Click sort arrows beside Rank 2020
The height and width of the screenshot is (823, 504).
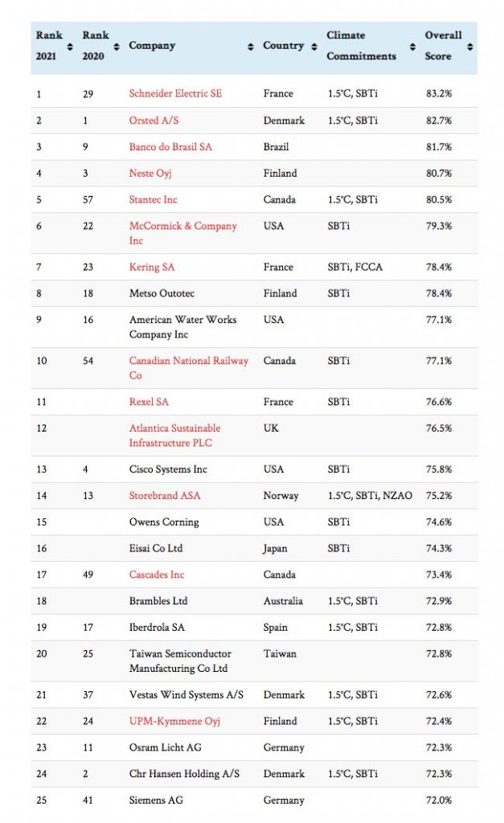pyautogui.click(x=116, y=47)
